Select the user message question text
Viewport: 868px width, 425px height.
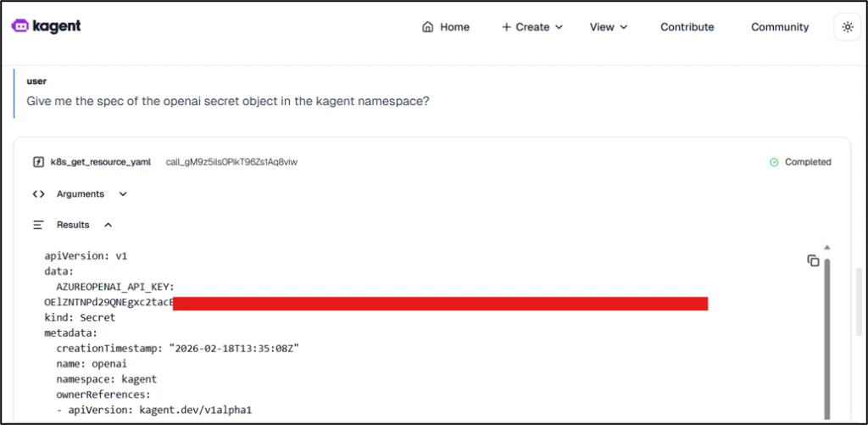(227, 102)
